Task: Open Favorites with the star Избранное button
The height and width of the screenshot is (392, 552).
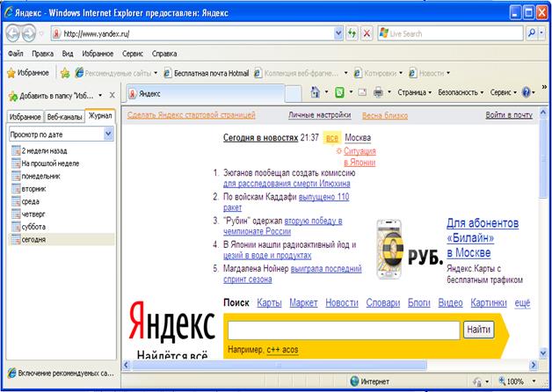Action: pyautogui.click(x=28, y=73)
